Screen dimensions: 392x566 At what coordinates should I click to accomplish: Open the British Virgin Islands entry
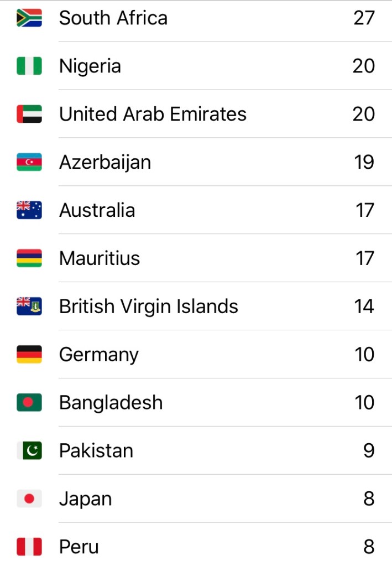[x=149, y=307]
